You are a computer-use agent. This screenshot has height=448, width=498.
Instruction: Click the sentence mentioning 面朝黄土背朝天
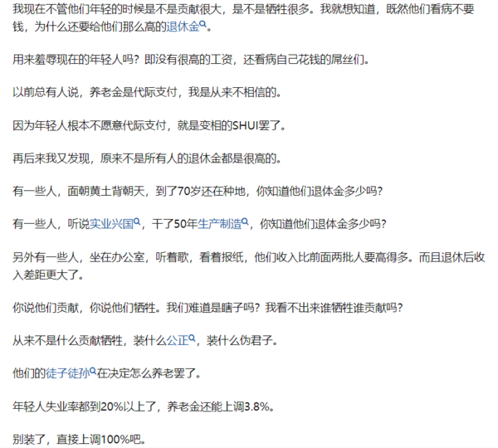point(198,191)
